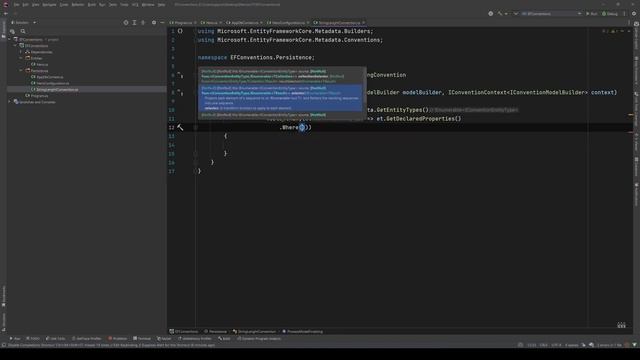This screenshot has width=640, height=360.
Task: Select Pessoa.cs file in Entities folder
Action: [40, 64]
